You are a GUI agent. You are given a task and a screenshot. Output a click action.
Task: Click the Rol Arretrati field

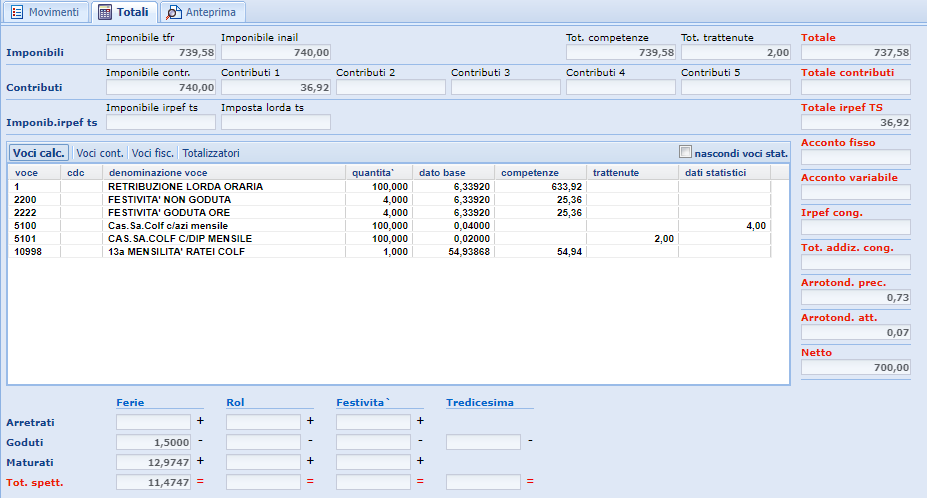264,422
